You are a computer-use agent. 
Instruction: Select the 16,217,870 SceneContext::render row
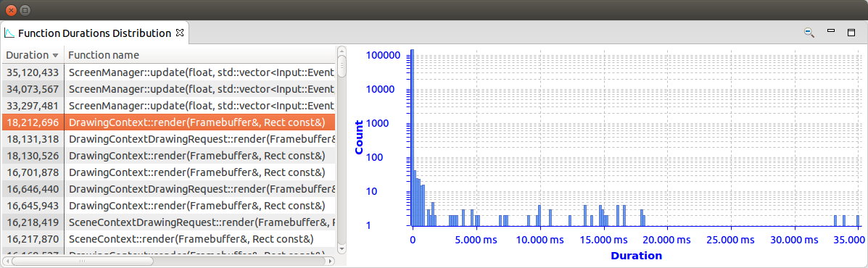168,239
